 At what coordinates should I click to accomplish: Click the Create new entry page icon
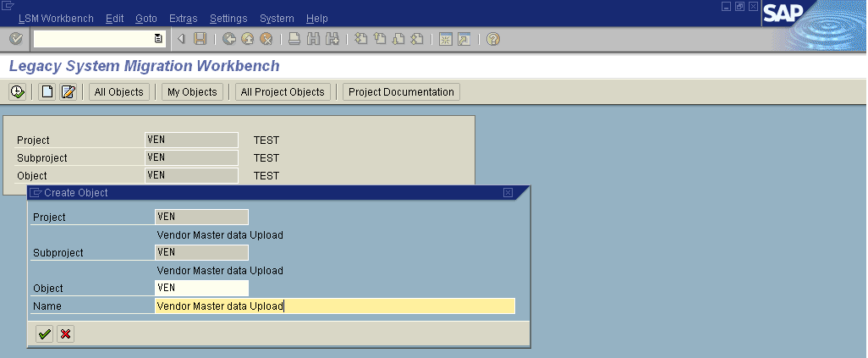[x=47, y=92]
